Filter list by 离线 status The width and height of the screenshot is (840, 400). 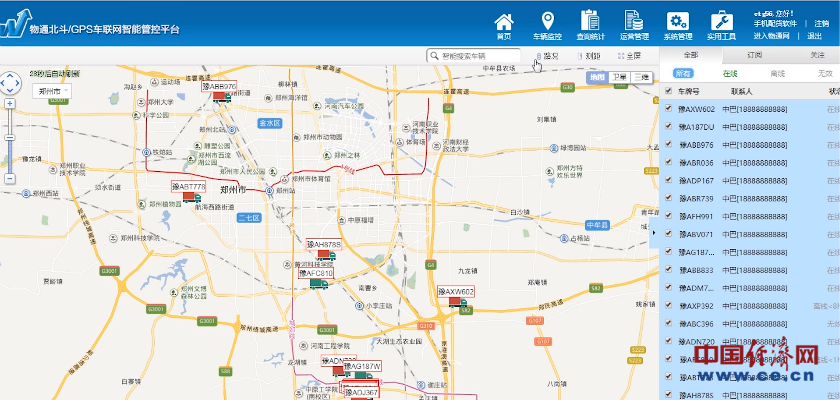(778, 73)
